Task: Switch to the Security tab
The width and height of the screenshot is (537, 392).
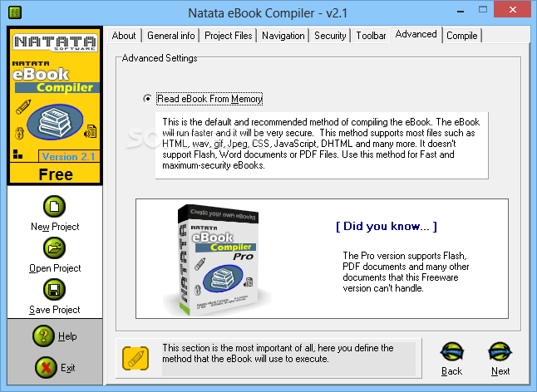Action: [330, 36]
